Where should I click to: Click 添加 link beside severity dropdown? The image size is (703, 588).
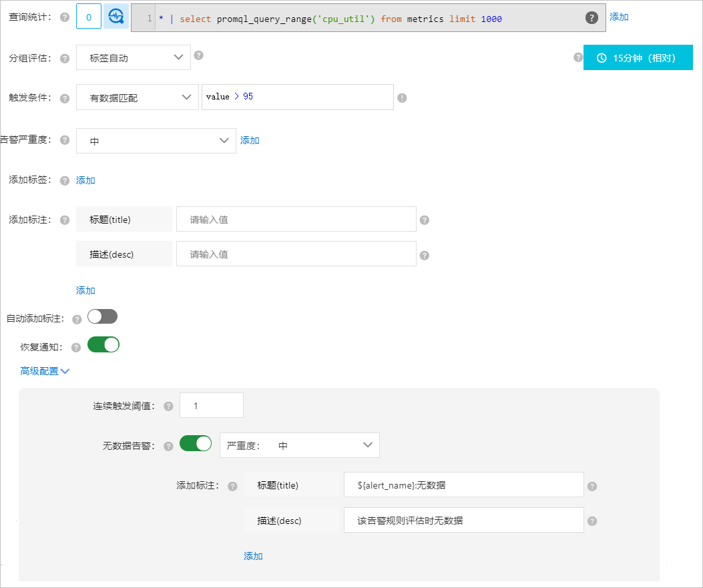tap(250, 140)
